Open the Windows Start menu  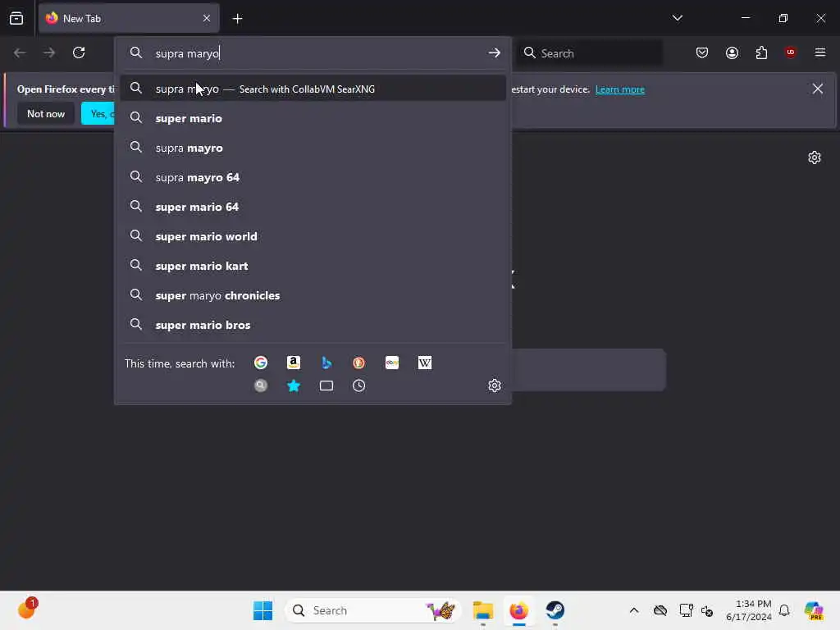[x=262, y=610]
